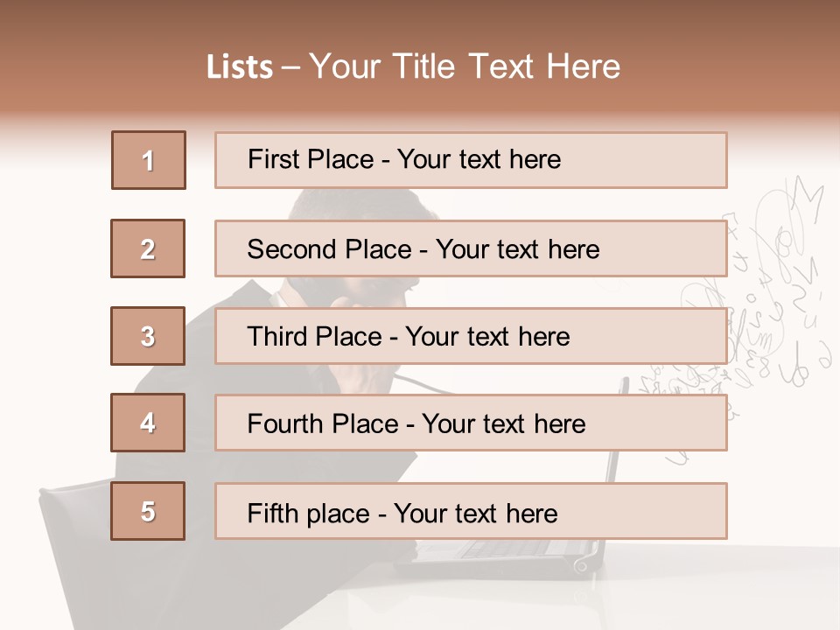
Task: Select the number 1 box
Action: (x=149, y=160)
